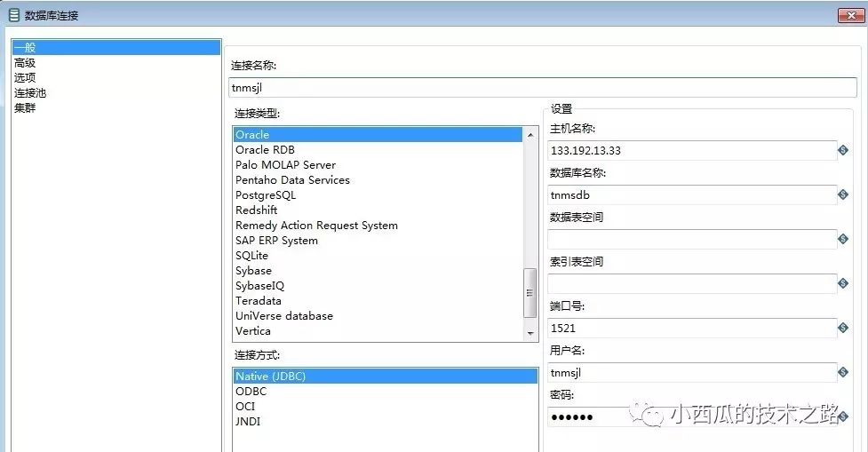Insert variable icon beside 主机名称 field

point(843,150)
